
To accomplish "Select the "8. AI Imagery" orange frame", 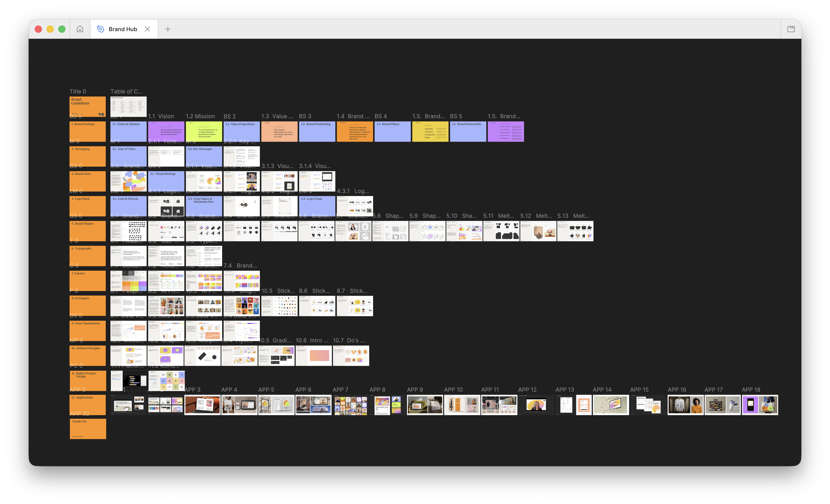I will click(x=88, y=306).
